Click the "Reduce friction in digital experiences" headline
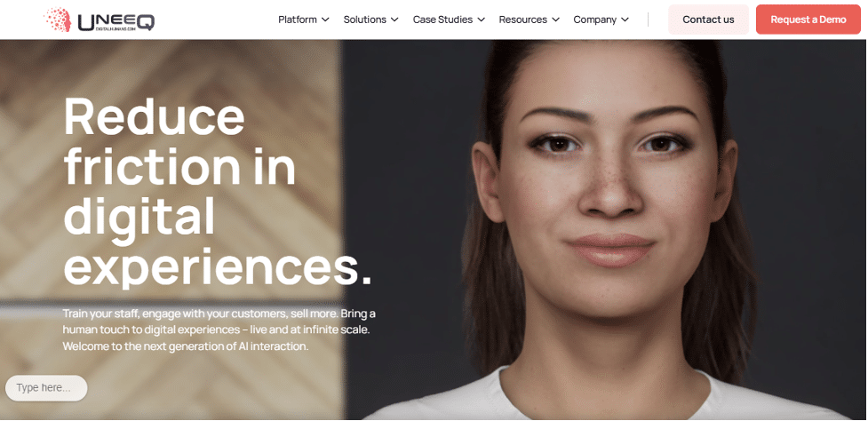The image size is (868, 421). tap(218, 191)
